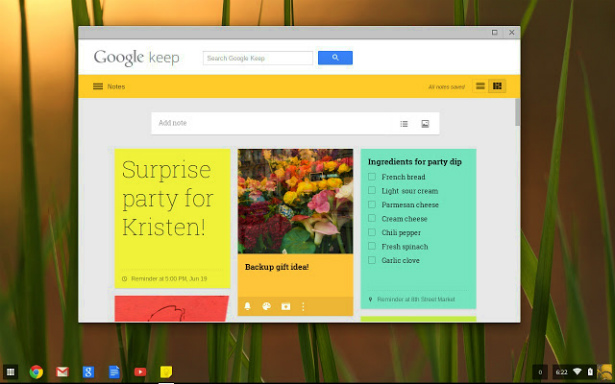Image resolution: width=615 pixels, height=384 pixels.
Task: Click the clock icon on Surprise party reminder
Action: point(124,278)
